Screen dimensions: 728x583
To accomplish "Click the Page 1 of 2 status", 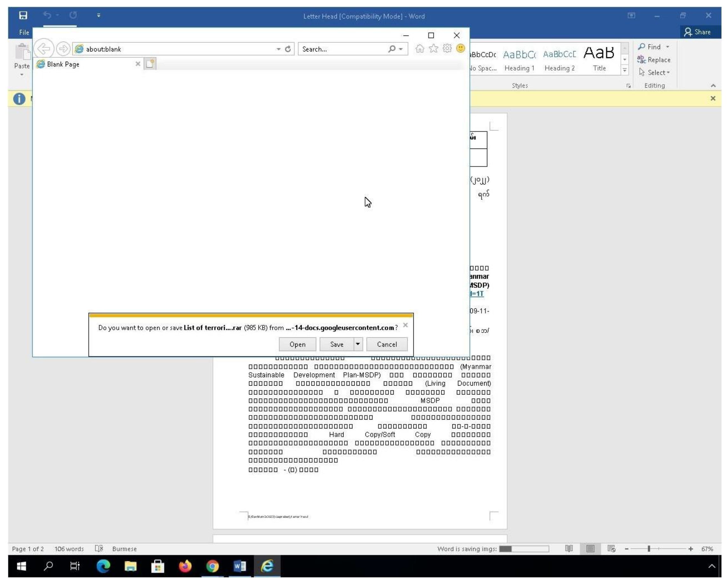I will [x=28, y=549].
